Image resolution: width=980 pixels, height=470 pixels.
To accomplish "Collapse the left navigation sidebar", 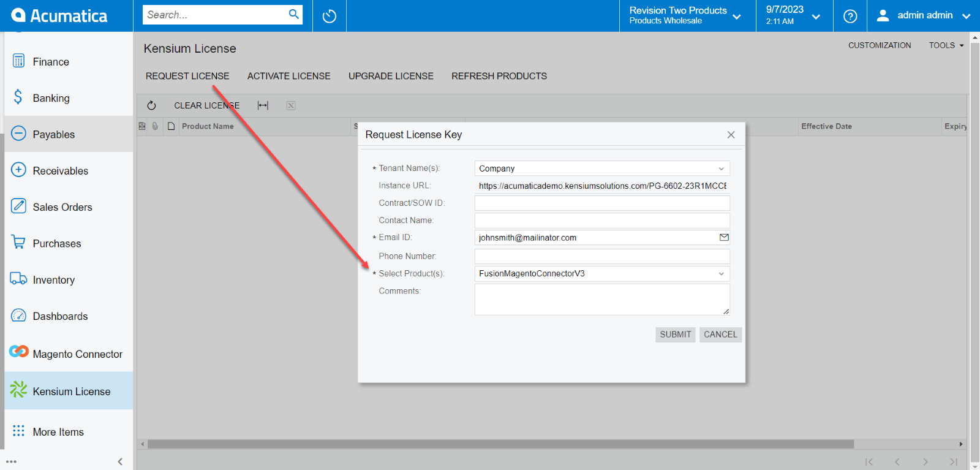I will coord(120,461).
